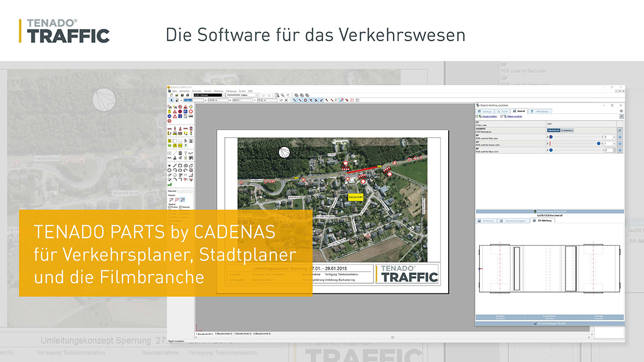
Task: Click the x coordinate input field
Action: click(x=193, y=100)
